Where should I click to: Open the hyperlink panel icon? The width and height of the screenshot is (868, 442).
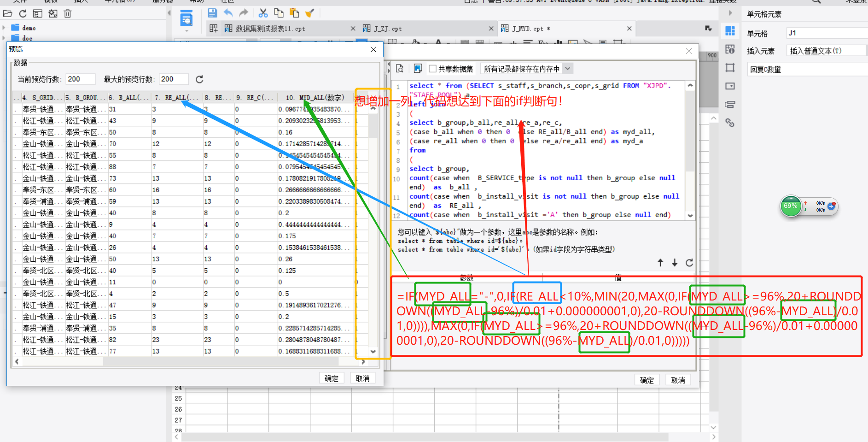point(730,123)
